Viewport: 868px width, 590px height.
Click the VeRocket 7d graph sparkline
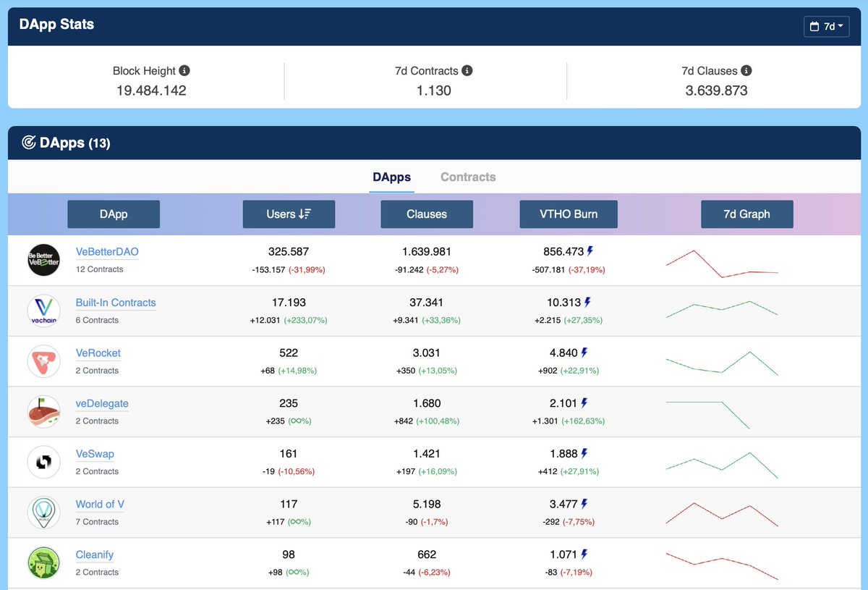(x=722, y=363)
